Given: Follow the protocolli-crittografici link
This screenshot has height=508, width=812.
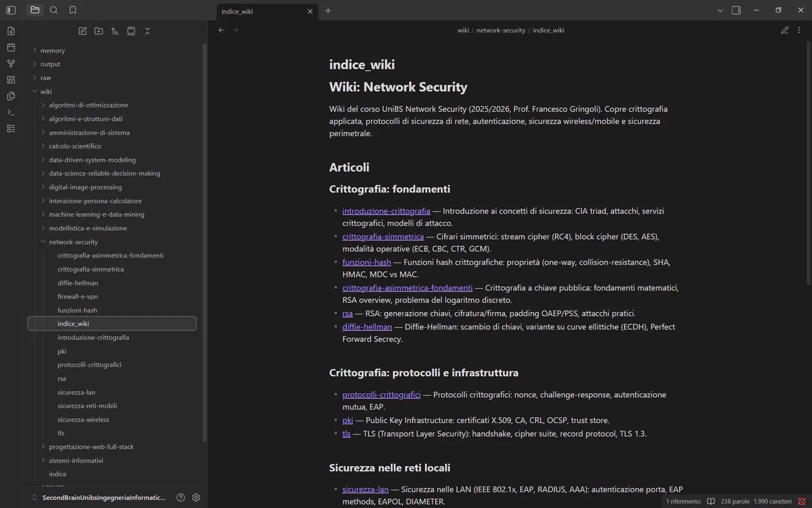Looking at the screenshot, I should [381, 394].
